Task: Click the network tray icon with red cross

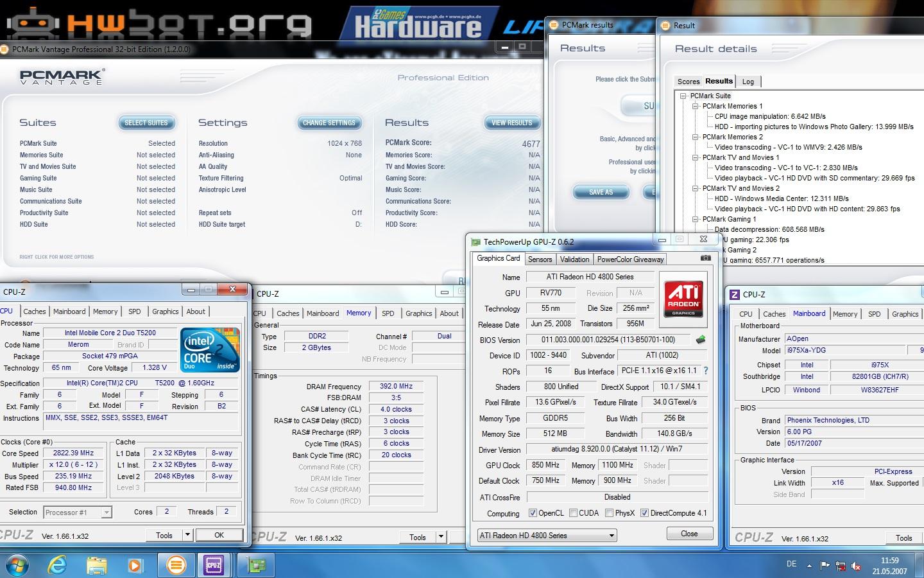Action: coord(841,566)
